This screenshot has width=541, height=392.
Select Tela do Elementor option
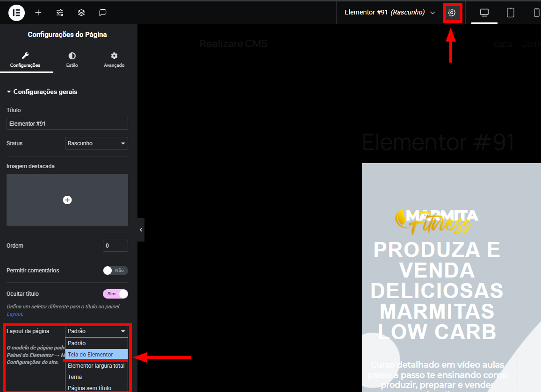[x=97, y=355]
